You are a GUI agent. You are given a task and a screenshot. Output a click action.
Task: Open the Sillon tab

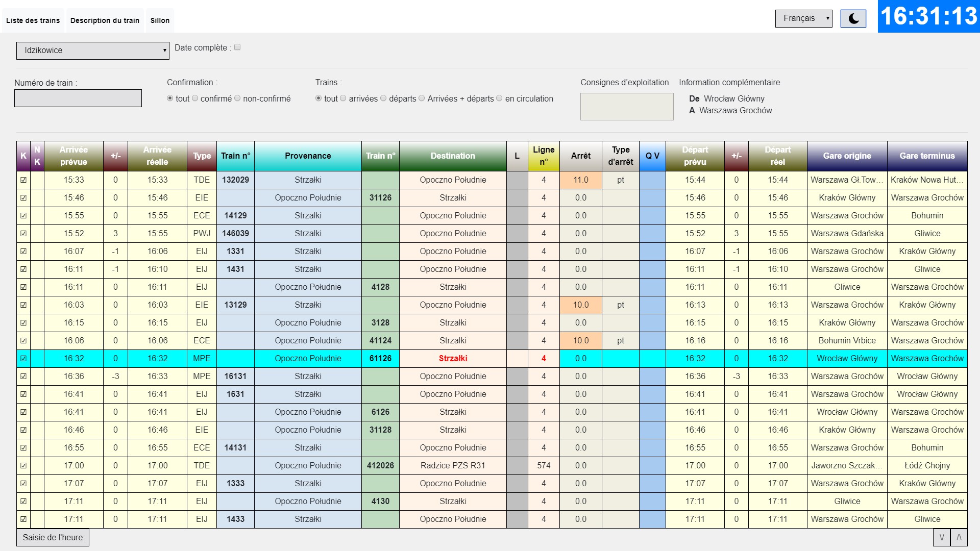coord(160,20)
